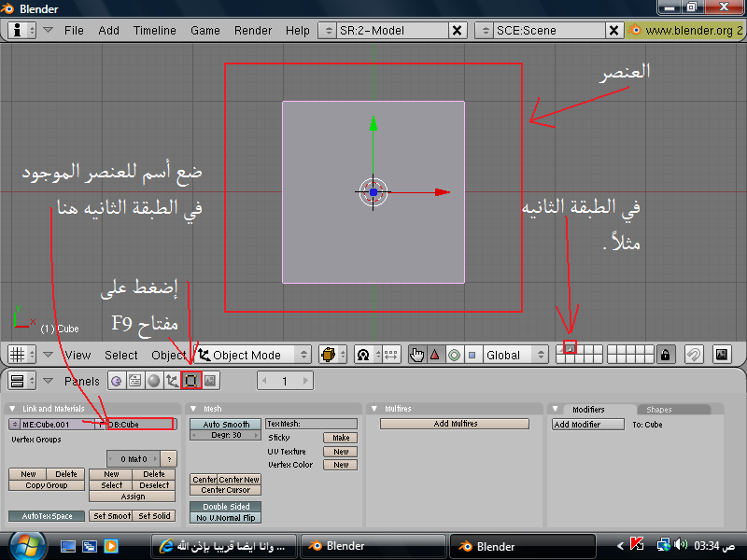Click the Center Cursor button
Image resolution: width=747 pixels, height=560 pixels.
click(x=225, y=490)
